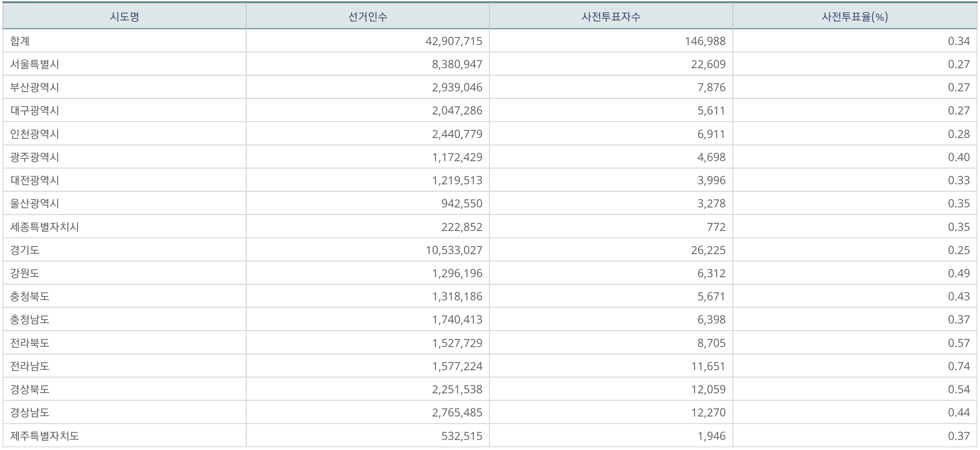This screenshot has width=980, height=450.
Task: Click the 세종특별자치시 cell
Action: [x=45, y=227]
